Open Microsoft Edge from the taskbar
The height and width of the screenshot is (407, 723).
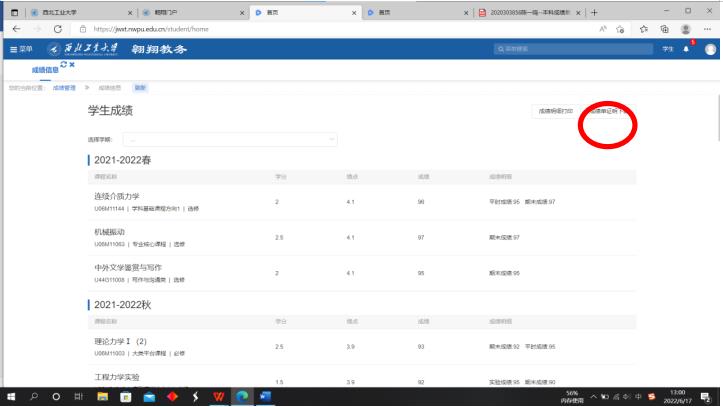tap(241, 396)
